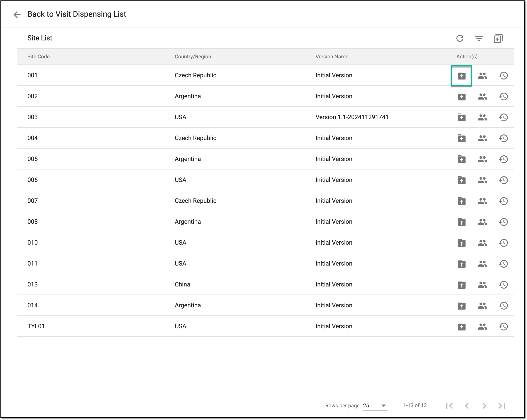Image resolution: width=527 pixels, height=420 pixels.
Task: View history for site 007
Action: [x=503, y=201]
